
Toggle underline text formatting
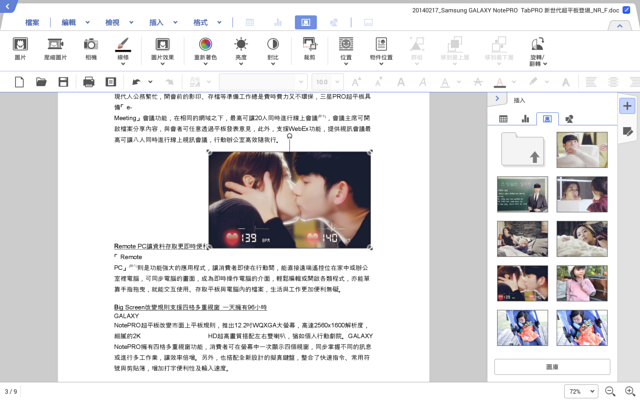[x=445, y=82]
